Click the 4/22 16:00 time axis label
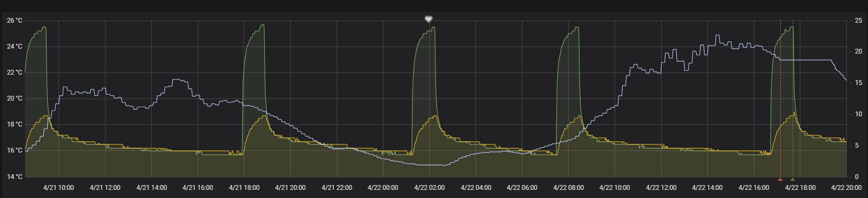 pyautogui.click(x=754, y=188)
